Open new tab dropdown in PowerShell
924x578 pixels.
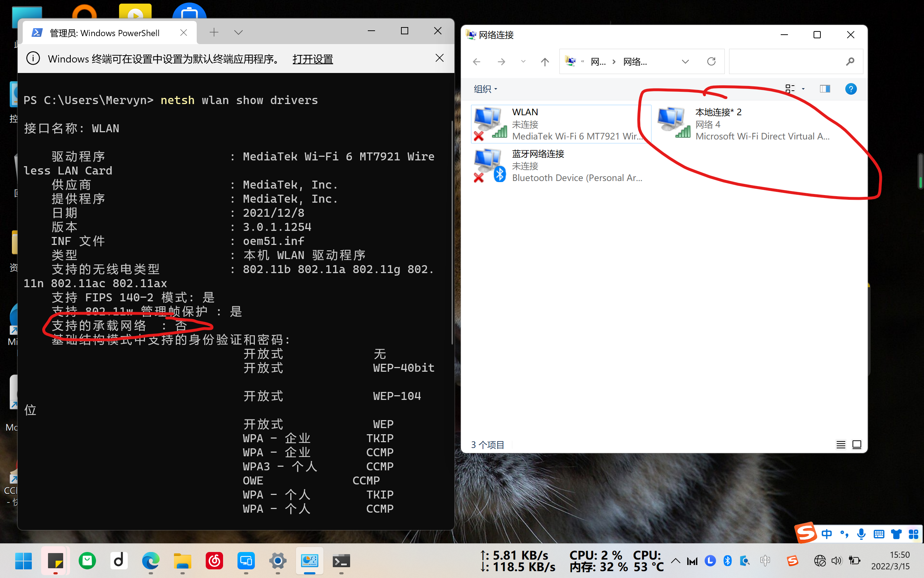[x=238, y=33]
